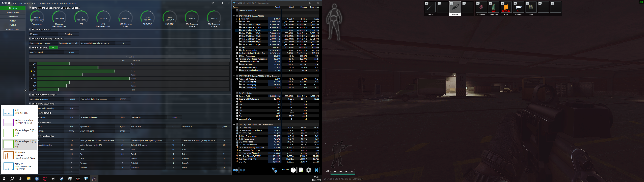Viewport: 644px width, 182px height.
Task: Click Ryzen Master settings icon in title bar
Action: coord(212,3)
